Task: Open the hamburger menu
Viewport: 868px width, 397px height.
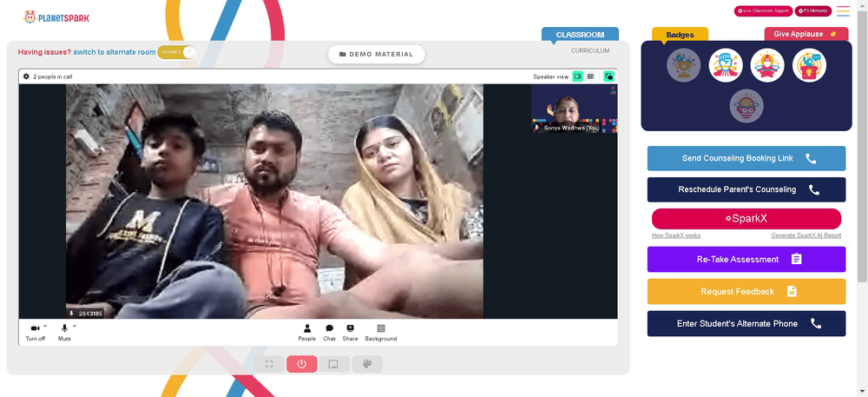Action: click(843, 11)
